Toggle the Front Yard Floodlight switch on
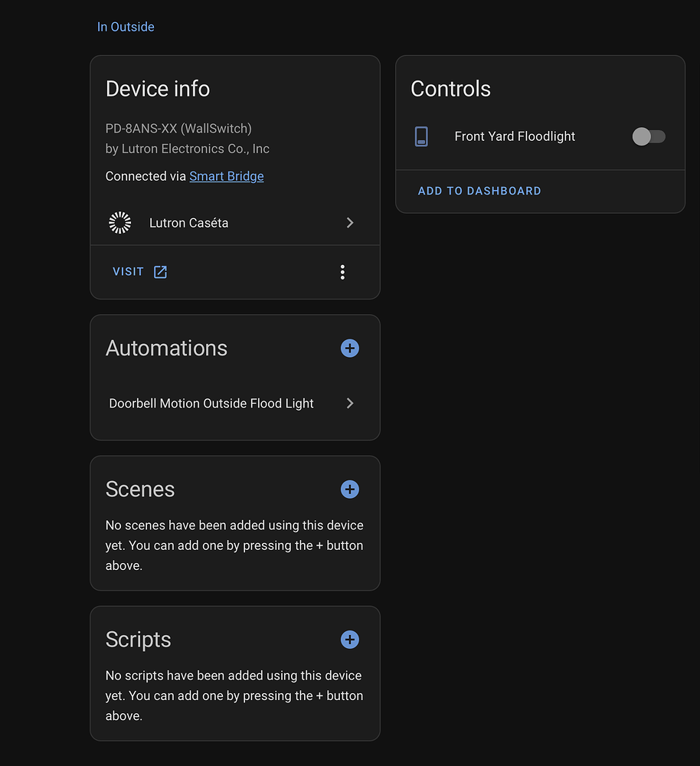The width and height of the screenshot is (700, 766). 649,137
